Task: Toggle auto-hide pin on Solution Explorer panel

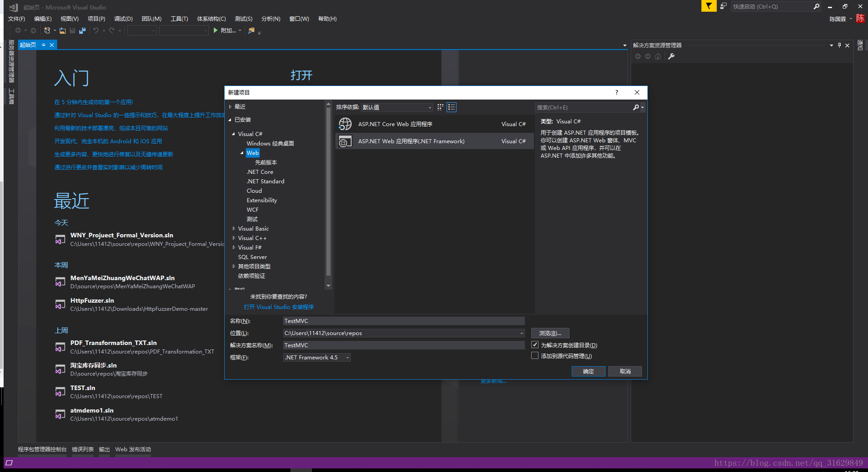Action: tap(839, 45)
